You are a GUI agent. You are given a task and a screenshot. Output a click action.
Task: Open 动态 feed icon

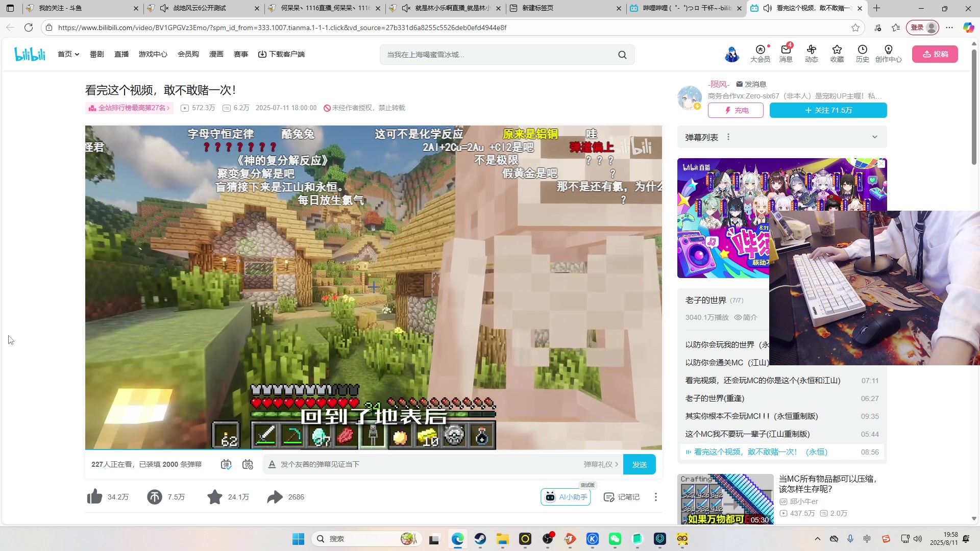click(812, 54)
